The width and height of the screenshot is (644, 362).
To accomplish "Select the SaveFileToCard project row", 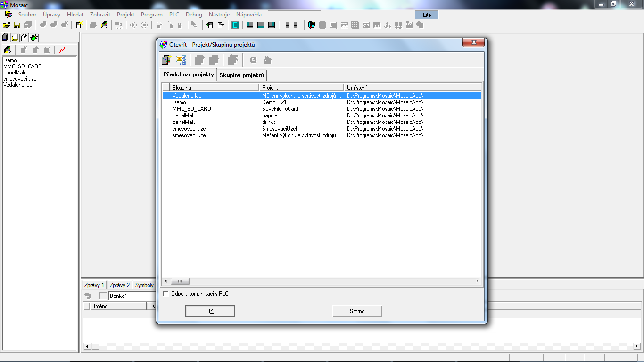I will click(x=322, y=109).
